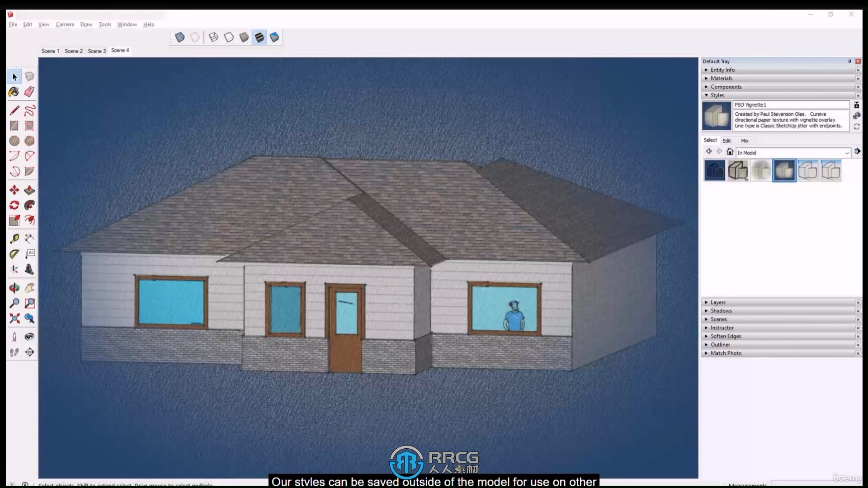Viewport: 868px width, 488px height.
Task: Select the Tape Measure tool
Action: pos(14,237)
